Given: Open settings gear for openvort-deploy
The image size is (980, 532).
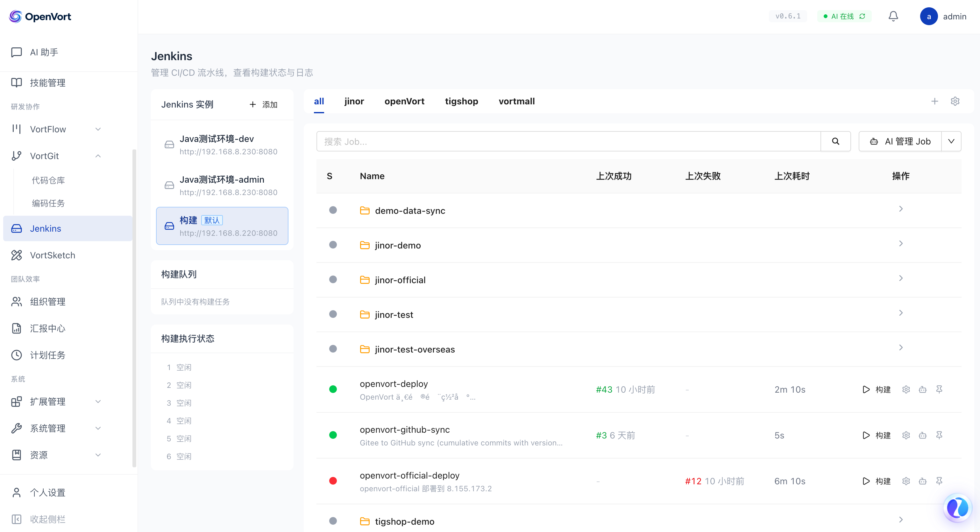Looking at the screenshot, I should (x=906, y=389).
